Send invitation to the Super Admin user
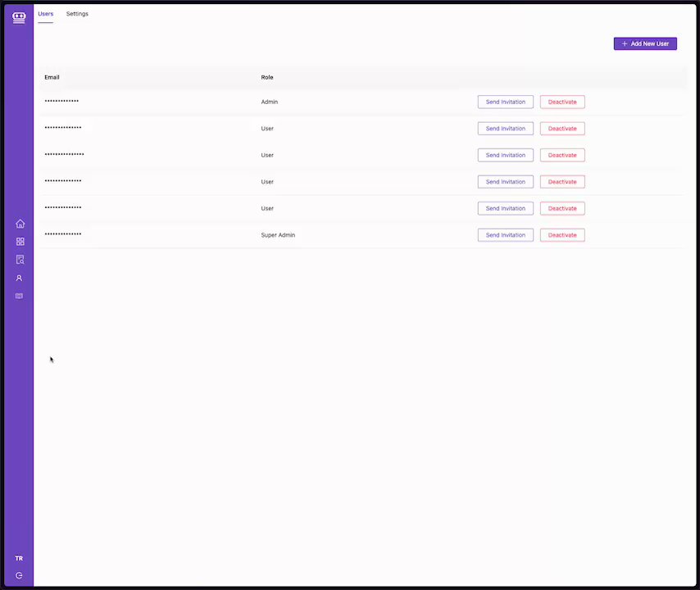 click(x=506, y=235)
